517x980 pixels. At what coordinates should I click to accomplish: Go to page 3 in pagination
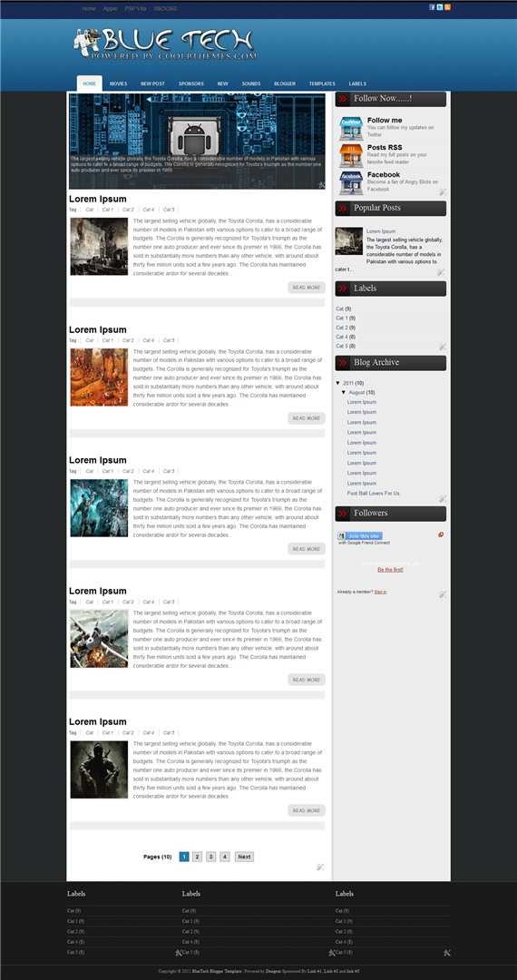click(211, 857)
